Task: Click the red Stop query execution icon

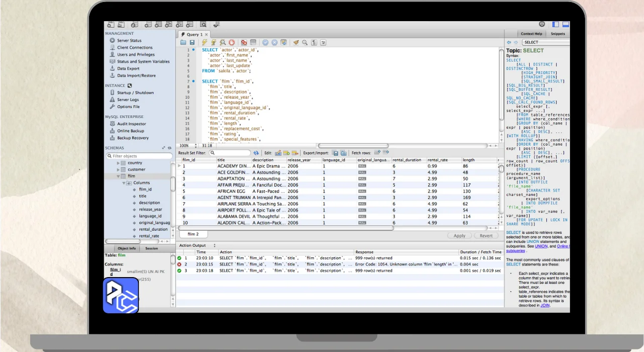Action: (231, 43)
